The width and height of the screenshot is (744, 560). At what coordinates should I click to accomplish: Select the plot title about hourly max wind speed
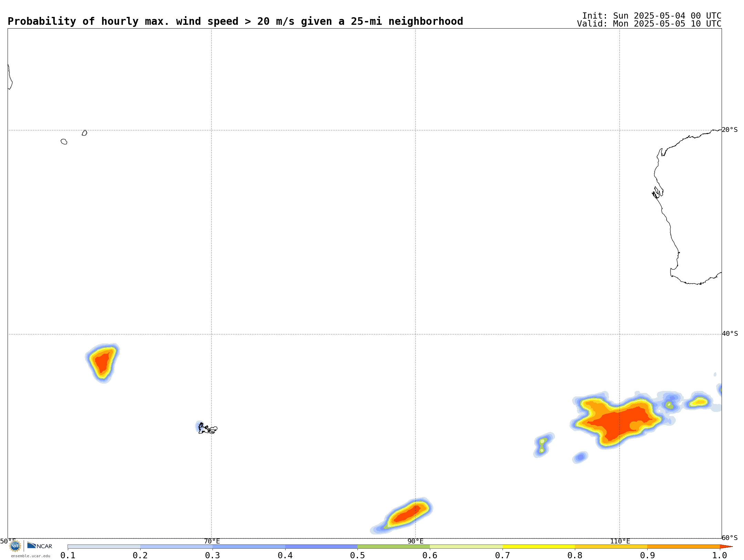coord(235,21)
